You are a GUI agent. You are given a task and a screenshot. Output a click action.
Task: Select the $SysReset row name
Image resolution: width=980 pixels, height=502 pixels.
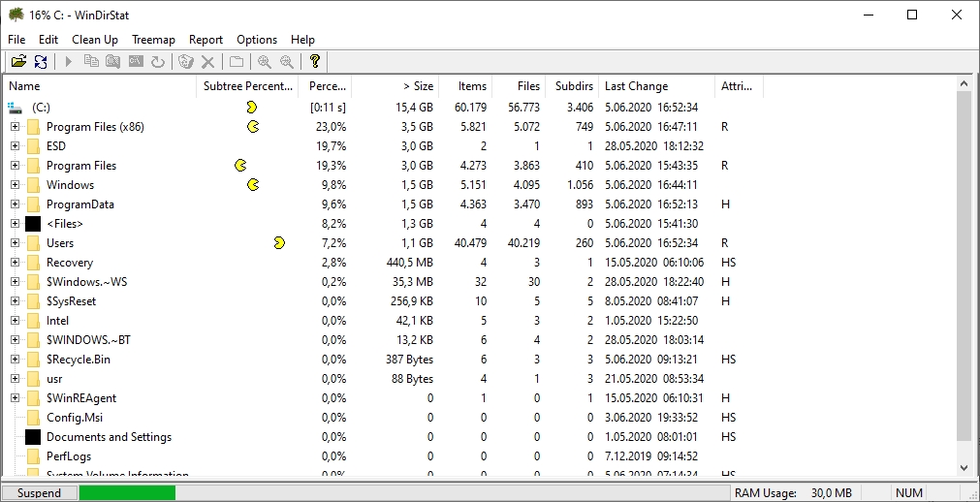tap(72, 301)
